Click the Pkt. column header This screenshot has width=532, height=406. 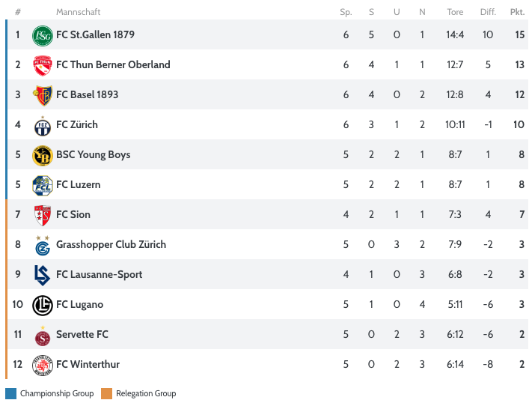(518, 12)
